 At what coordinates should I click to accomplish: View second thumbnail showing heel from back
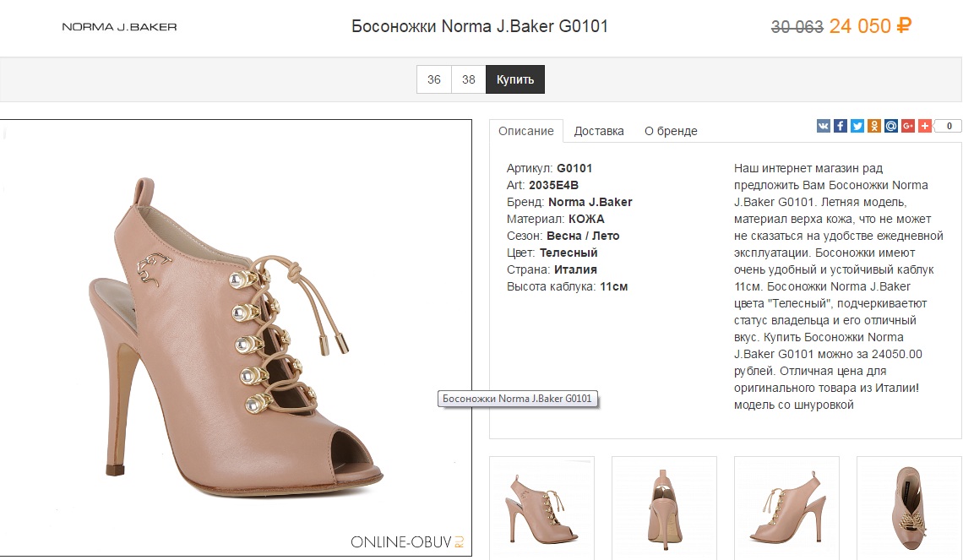click(x=664, y=508)
